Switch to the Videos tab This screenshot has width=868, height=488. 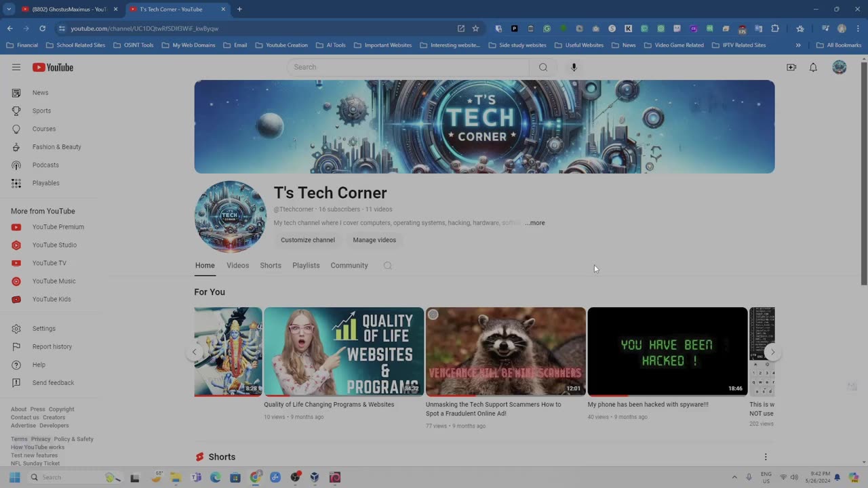click(237, 266)
